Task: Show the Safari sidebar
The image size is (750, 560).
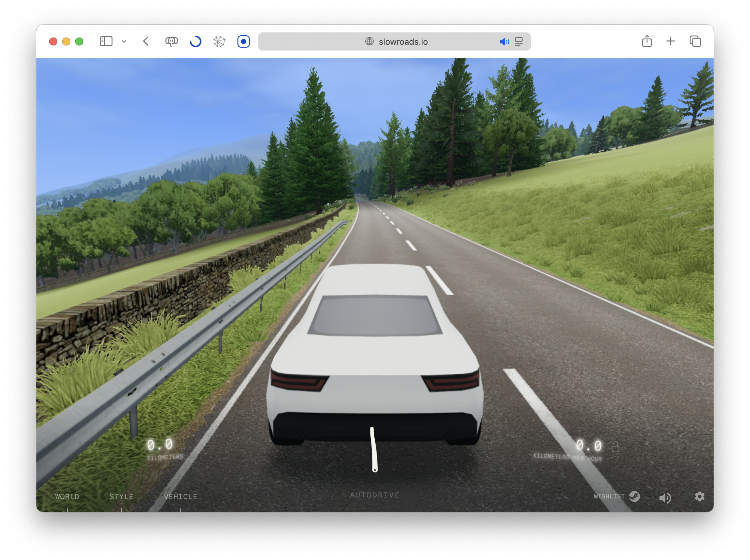Action: (x=106, y=41)
